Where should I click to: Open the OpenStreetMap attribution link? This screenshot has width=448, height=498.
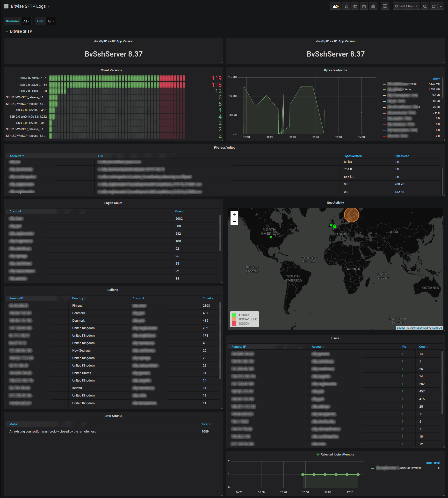coord(419,328)
